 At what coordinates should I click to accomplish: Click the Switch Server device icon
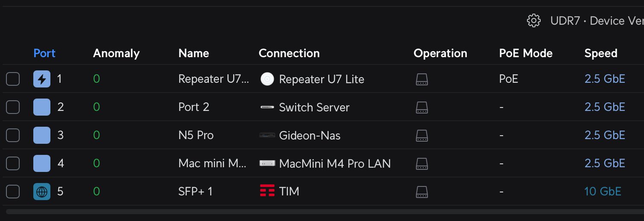[x=267, y=107]
